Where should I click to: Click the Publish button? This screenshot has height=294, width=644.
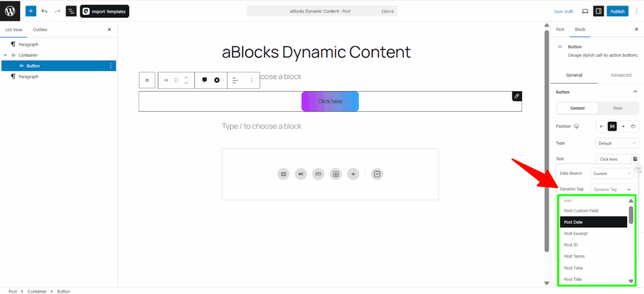(x=618, y=11)
